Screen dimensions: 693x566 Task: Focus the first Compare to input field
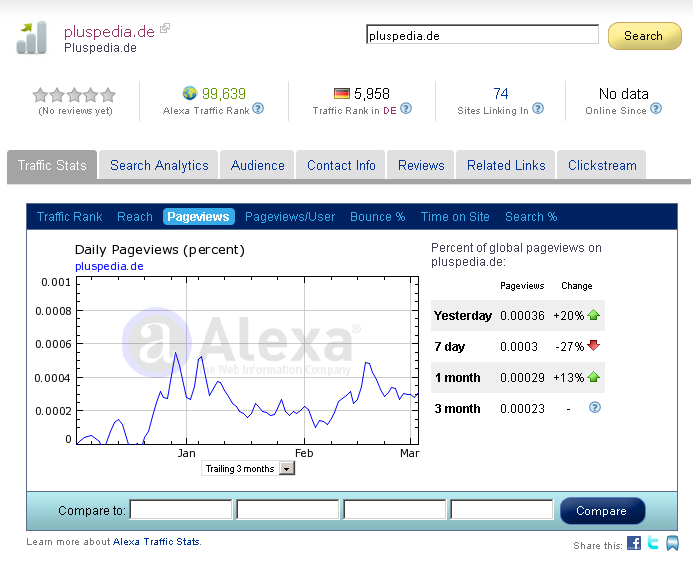[x=181, y=510]
